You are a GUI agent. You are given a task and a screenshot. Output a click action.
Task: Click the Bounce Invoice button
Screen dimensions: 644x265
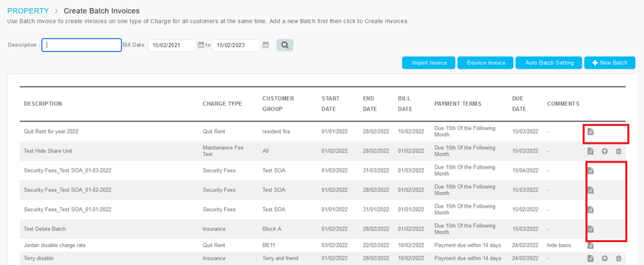click(x=485, y=63)
